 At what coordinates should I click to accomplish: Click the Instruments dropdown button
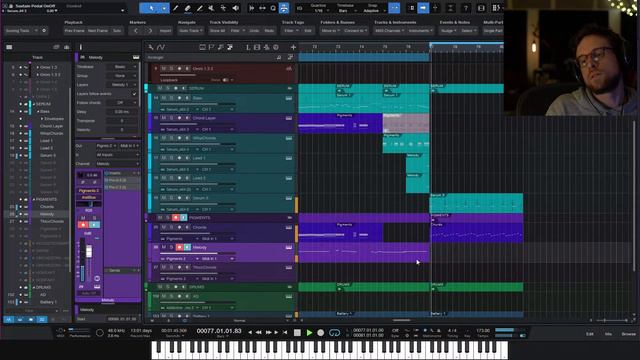point(420,31)
